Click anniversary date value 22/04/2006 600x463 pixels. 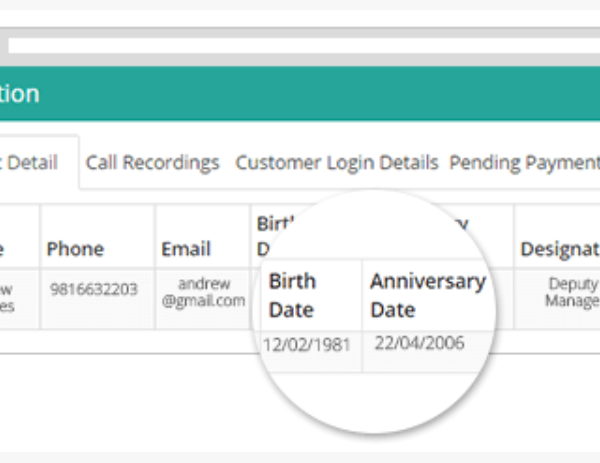pyautogui.click(x=419, y=343)
